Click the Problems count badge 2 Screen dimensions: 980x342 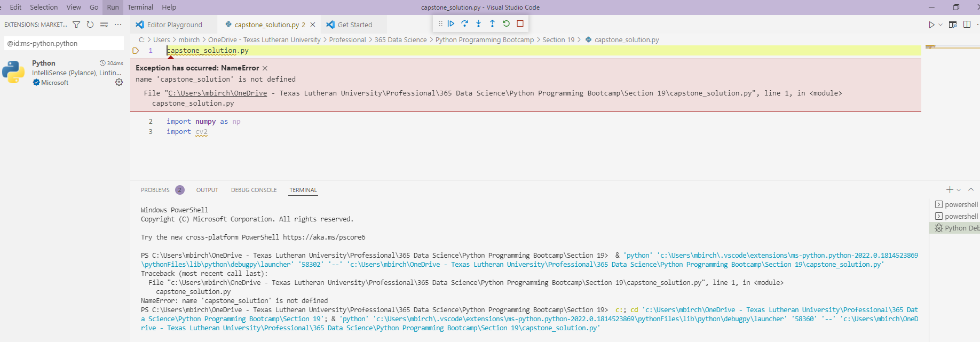click(x=180, y=190)
